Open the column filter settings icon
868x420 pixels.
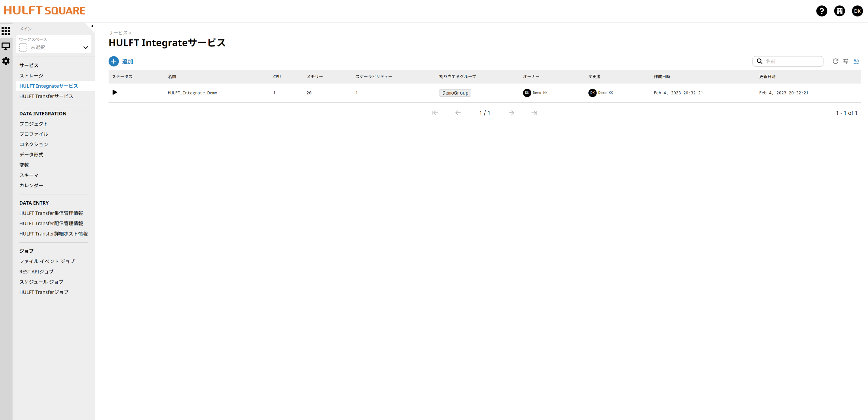pyautogui.click(x=846, y=61)
